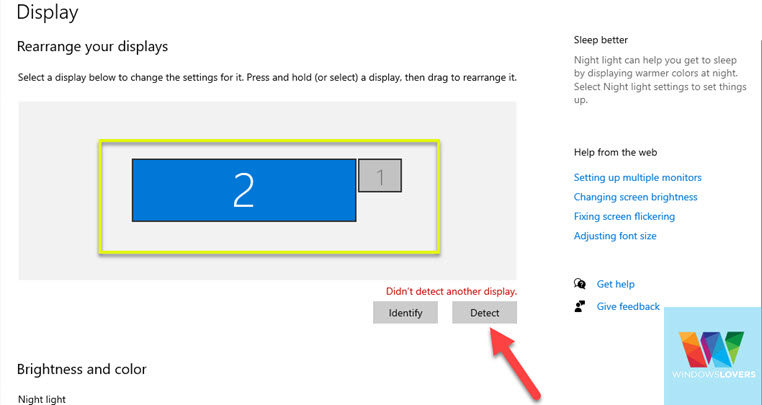Click the Night light label

[42, 400]
